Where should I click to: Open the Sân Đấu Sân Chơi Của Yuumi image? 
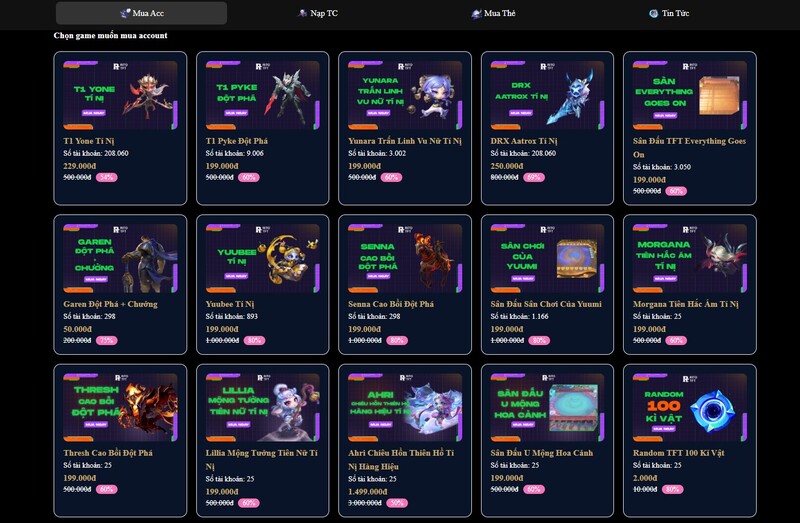[547, 258]
